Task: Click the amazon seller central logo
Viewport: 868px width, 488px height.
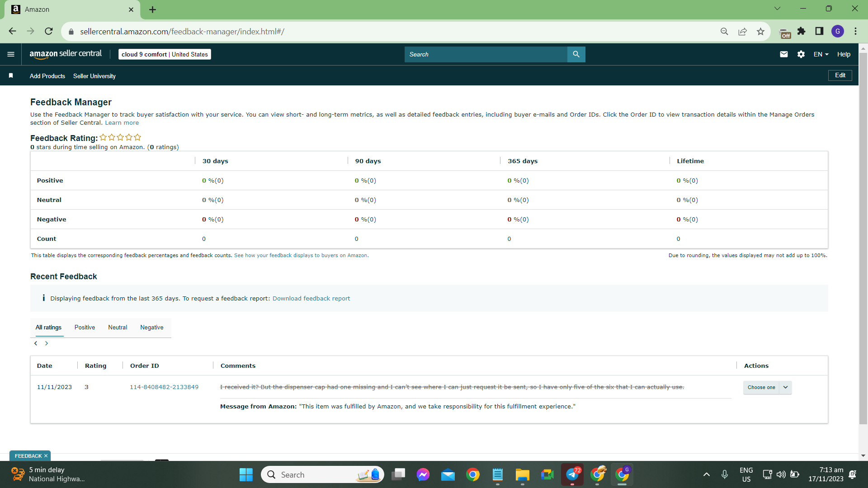Action: pyautogui.click(x=66, y=54)
